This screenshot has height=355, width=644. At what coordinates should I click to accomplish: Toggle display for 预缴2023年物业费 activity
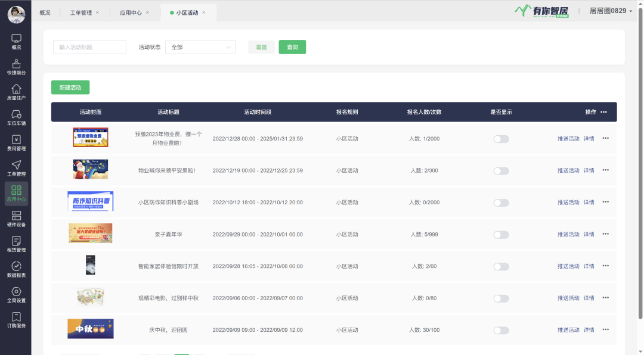tap(501, 139)
